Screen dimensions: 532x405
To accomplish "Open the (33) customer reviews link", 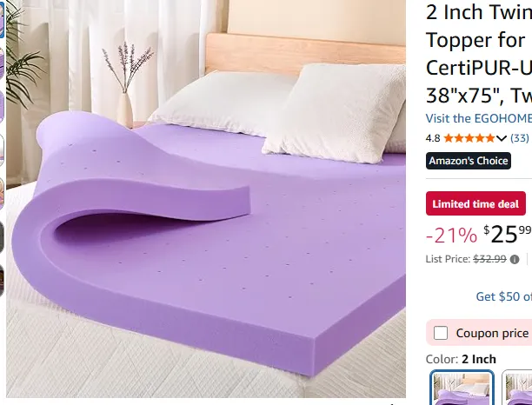I will point(520,138).
